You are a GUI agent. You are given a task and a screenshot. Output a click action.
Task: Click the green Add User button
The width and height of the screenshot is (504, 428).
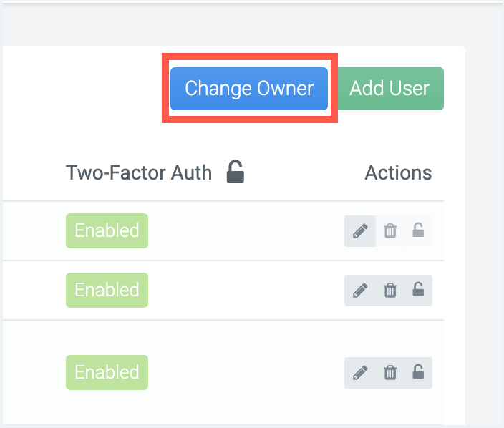pyautogui.click(x=389, y=89)
